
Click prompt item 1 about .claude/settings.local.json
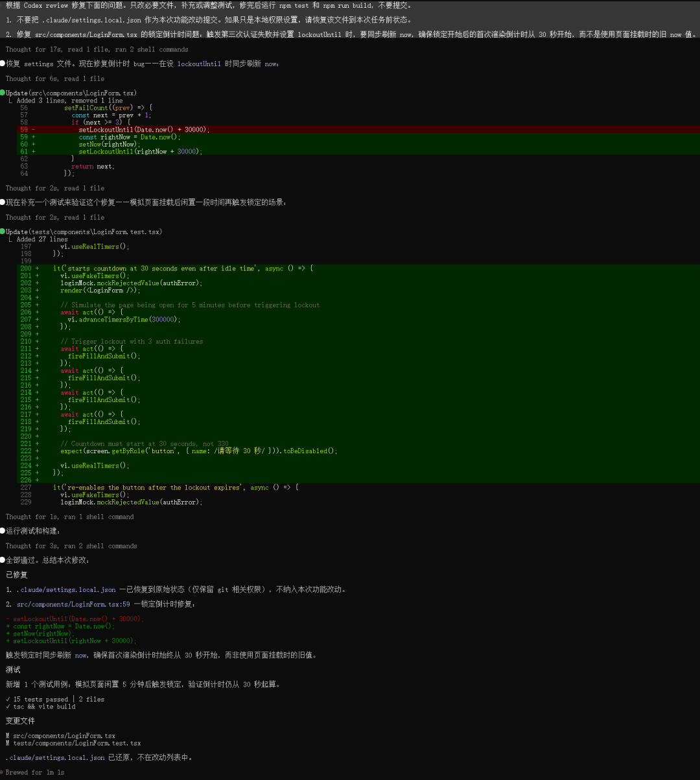209,20
